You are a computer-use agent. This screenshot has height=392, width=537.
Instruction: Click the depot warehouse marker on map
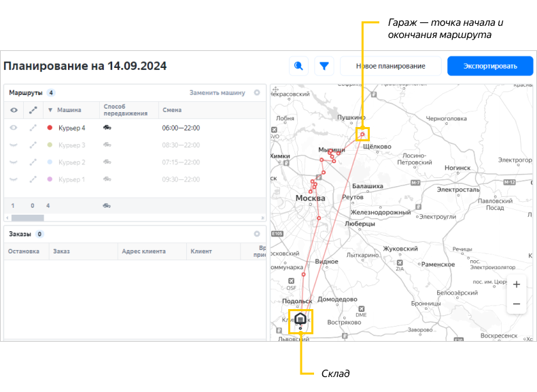300,319
